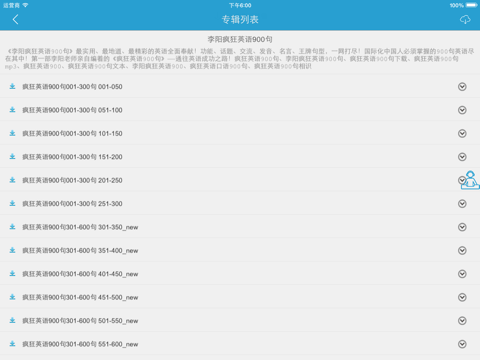Tap the album description paragraph
Viewport: 480px width, 360px height.
click(239, 59)
